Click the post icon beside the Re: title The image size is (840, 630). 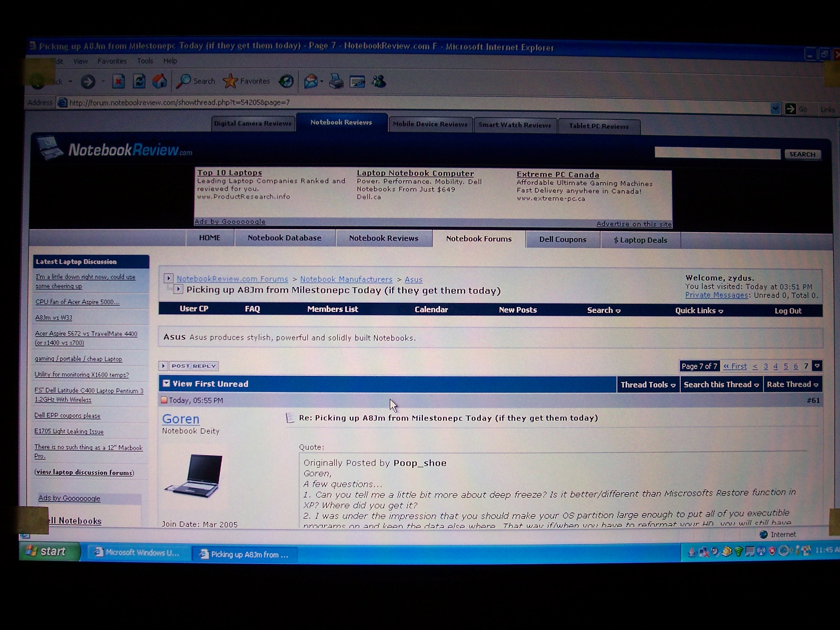point(290,418)
